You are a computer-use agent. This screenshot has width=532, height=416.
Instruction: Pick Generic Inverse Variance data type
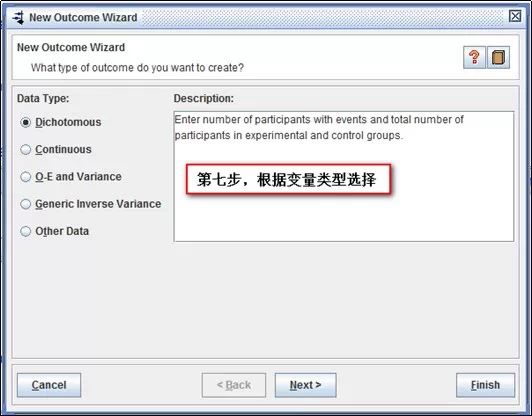coord(25,204)
